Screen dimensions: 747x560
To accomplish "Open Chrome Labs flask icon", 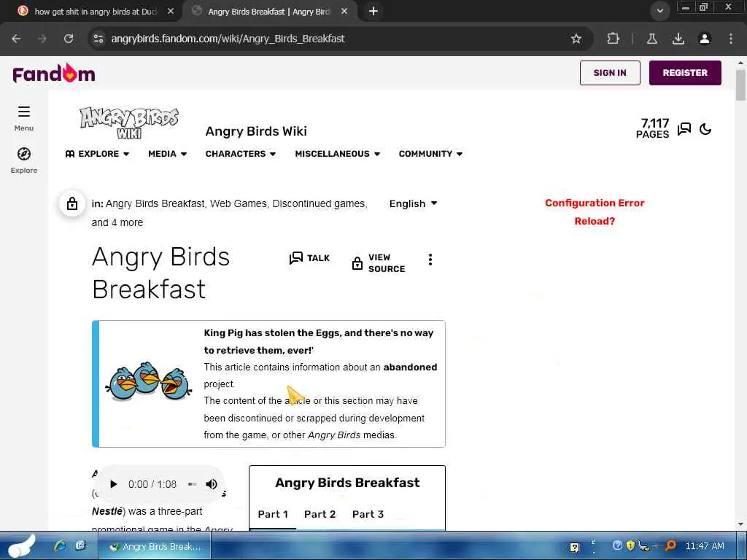I will click(x=652, y=39).
